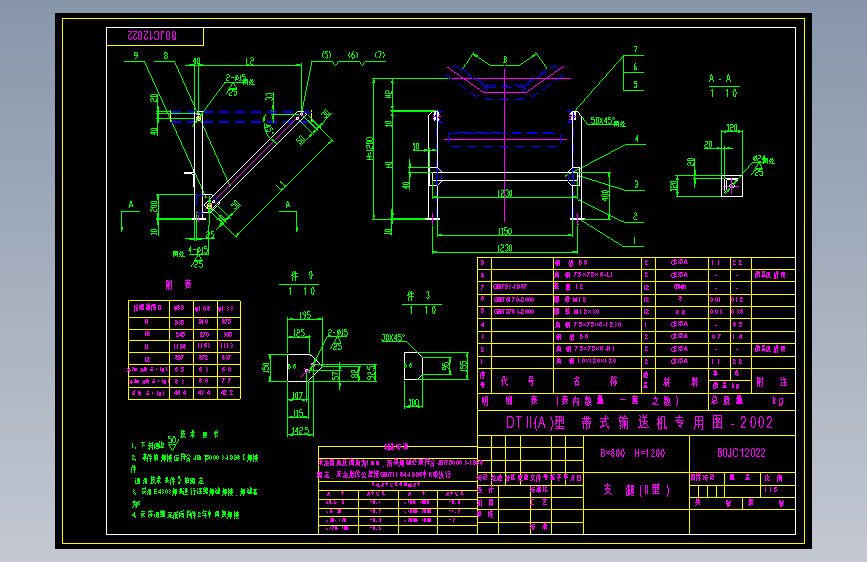Viewport: 867px width, 562px height.
Task: Click the "(6)" callout label above the side view
Action: point(353,55)
